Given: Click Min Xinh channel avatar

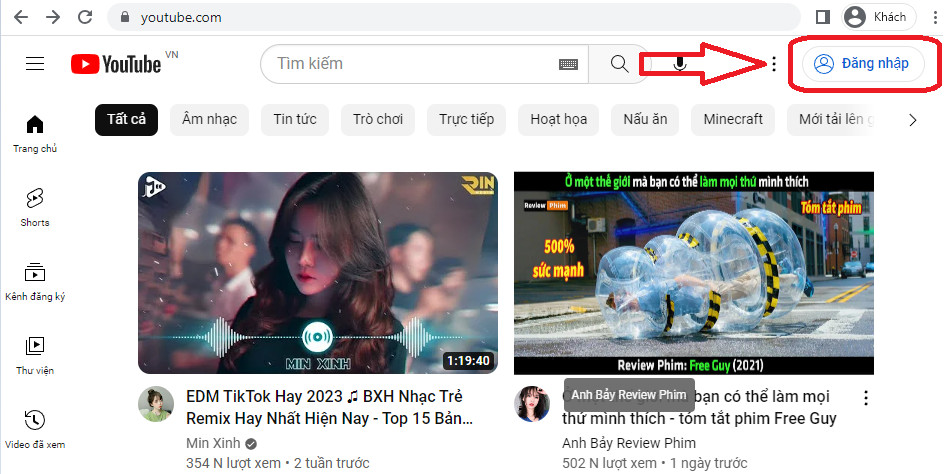Looking at the screenshot, I should coord(156,404).
